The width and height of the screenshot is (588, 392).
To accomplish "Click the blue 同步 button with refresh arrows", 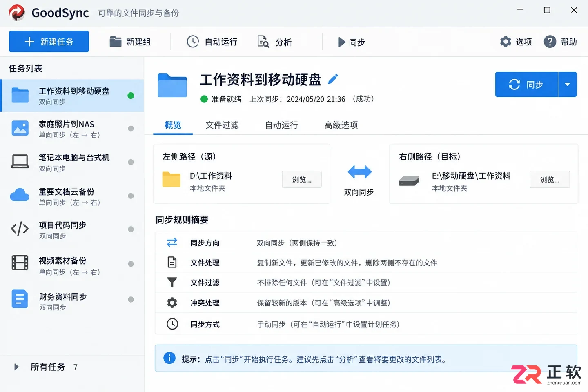I will (x=526, y=85).
